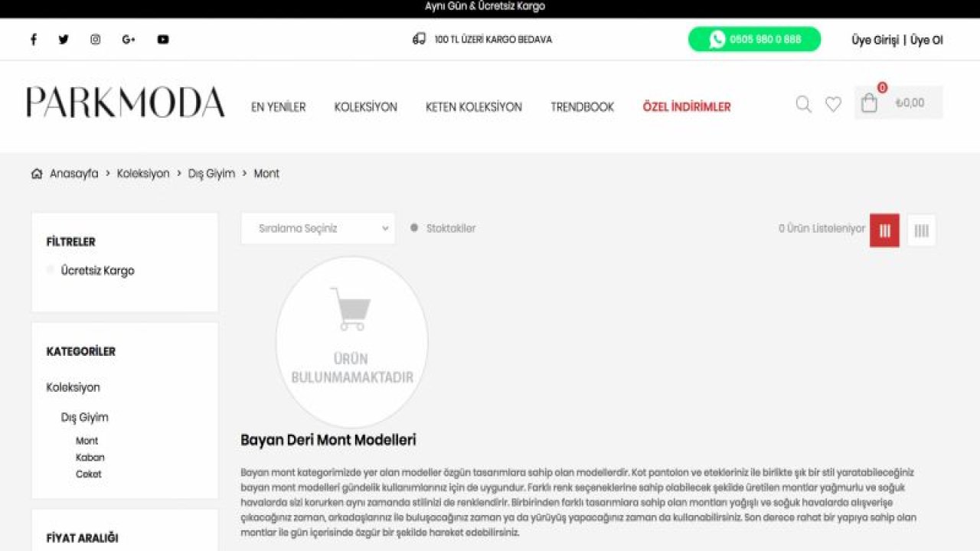Select Kaban in the category list
The image size is (980, 551).
(x=90, y=457)
